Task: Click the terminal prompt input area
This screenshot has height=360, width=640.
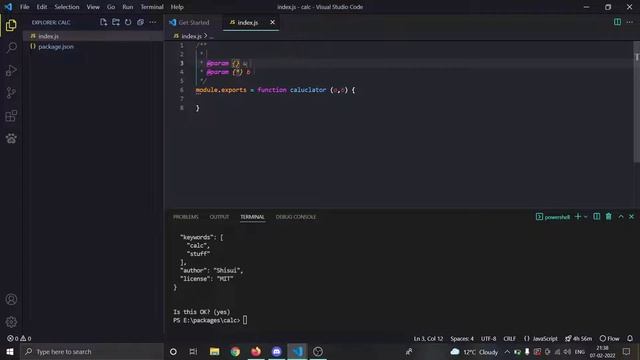Action: click(245, 320)
